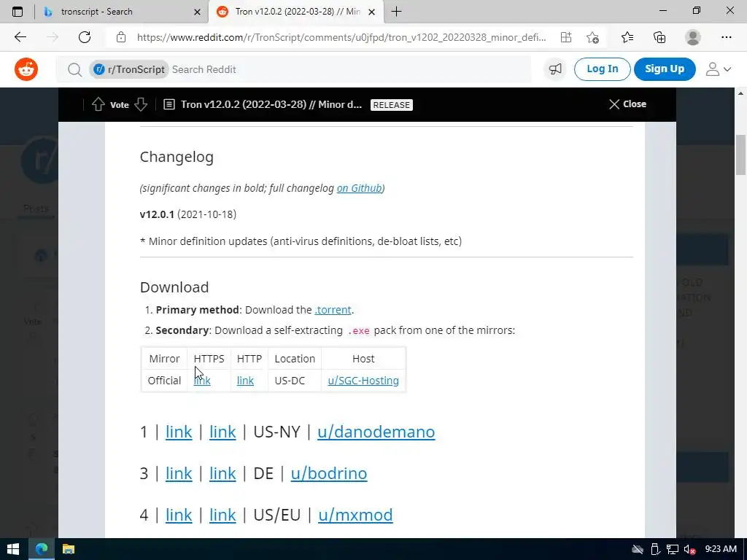Click the v12.0.1 version text
This screenshot has width=747, height=560.
coord(157,214)
